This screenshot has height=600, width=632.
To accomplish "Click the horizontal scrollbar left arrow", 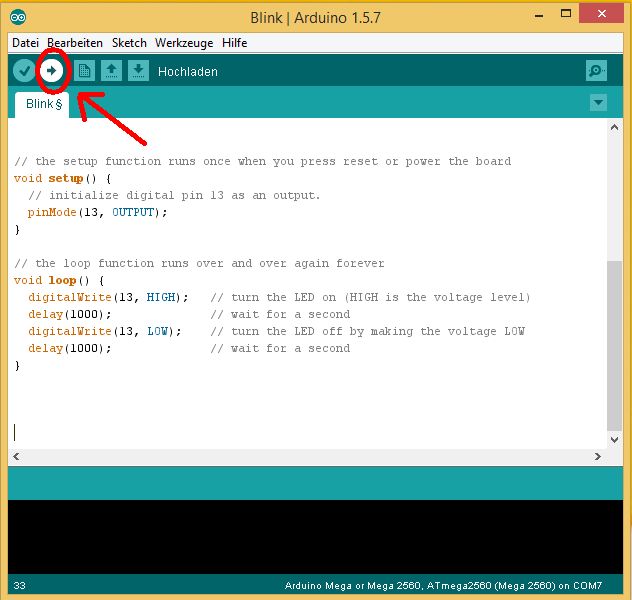I will 16,457.
